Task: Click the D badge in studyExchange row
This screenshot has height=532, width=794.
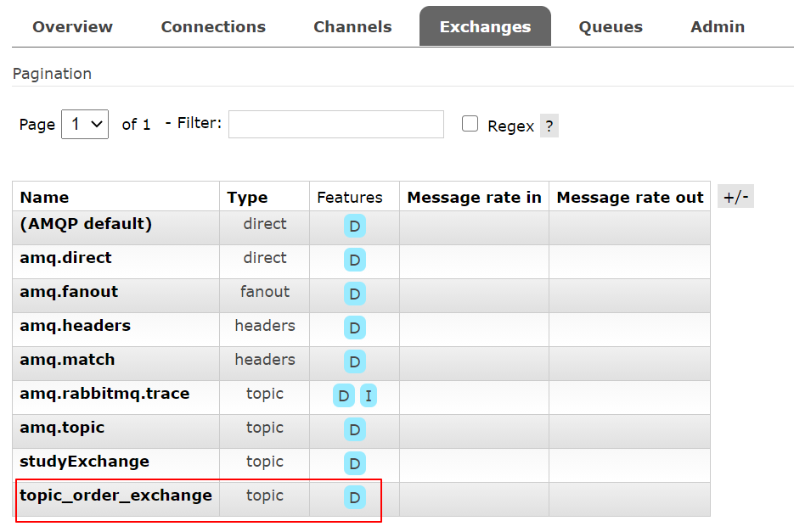Action: tap(354, 463)
